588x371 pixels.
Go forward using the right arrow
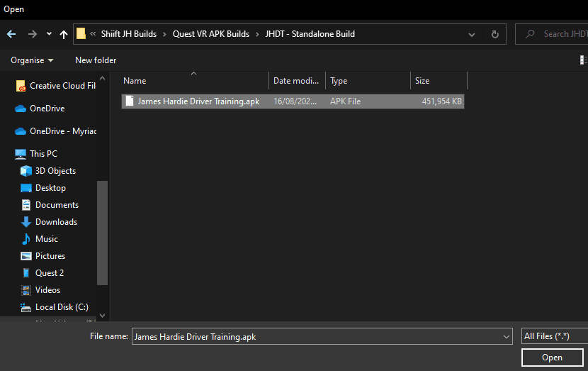tap(33, 34)
